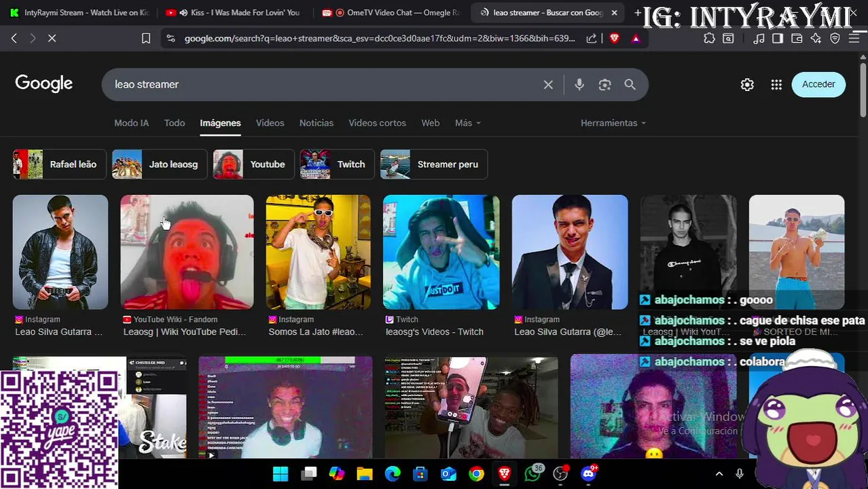Click the share page icon
Image resolution: width=868 pixels, height=489 pixels.
[x=592, y=39]
